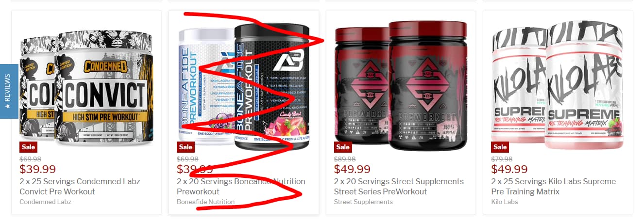Click the $49.99 price under Street Supplements
The height and width of the screenshot is (222, 644).
[352, 169]
